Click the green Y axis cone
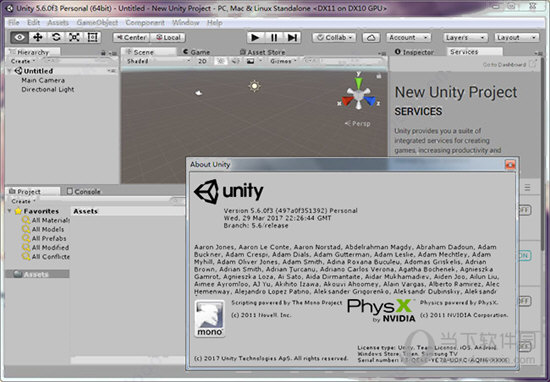 [358, 83]
